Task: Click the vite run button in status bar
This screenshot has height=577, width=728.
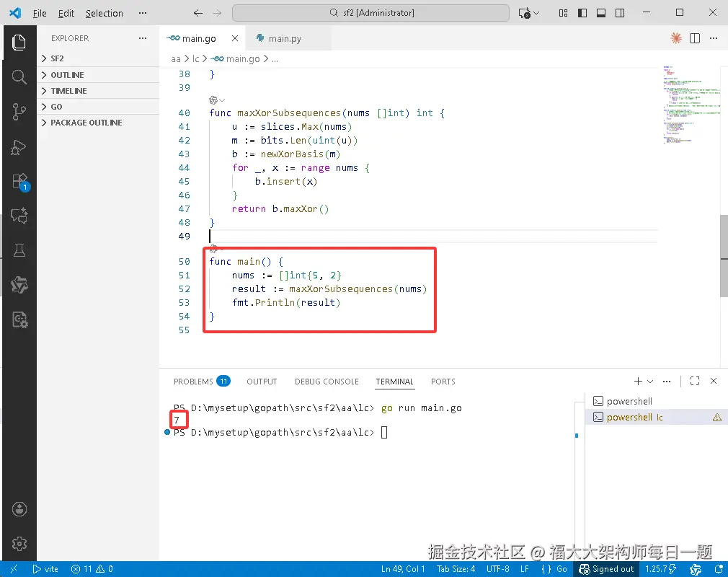Action: [x=45, y=568]
